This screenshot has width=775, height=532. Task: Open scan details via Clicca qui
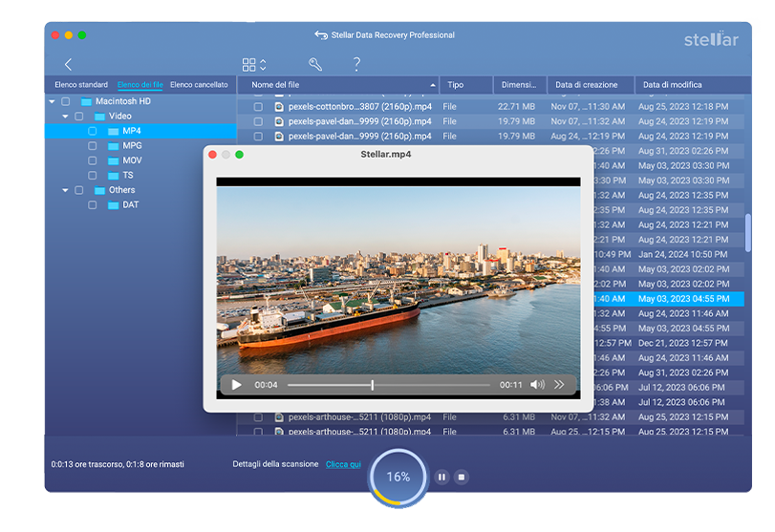(x=343, y=464)
